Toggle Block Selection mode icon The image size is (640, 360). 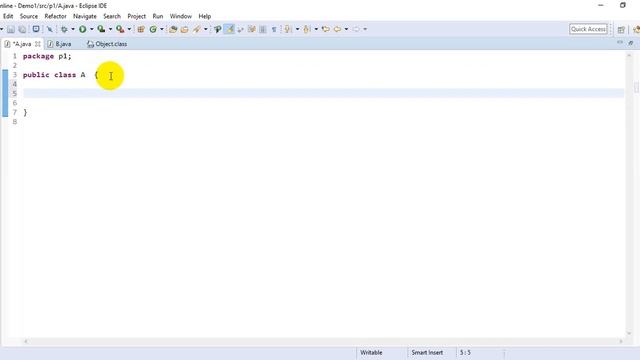263,29
